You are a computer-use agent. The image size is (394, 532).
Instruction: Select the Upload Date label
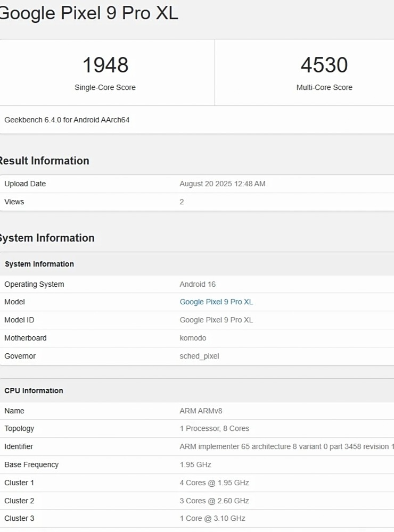coord(25,184)
